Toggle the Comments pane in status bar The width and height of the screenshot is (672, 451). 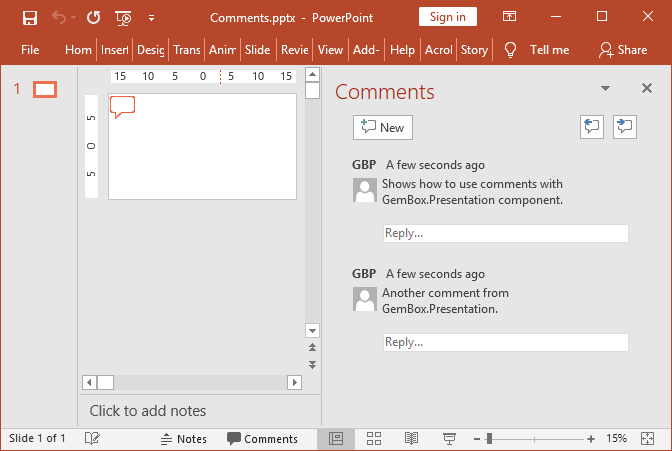pos(262,438)
